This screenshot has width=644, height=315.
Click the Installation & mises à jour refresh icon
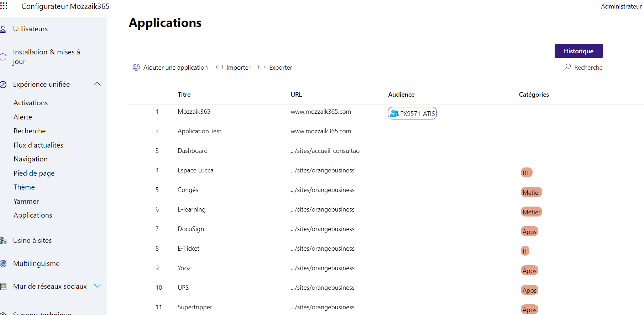point(3,57)
